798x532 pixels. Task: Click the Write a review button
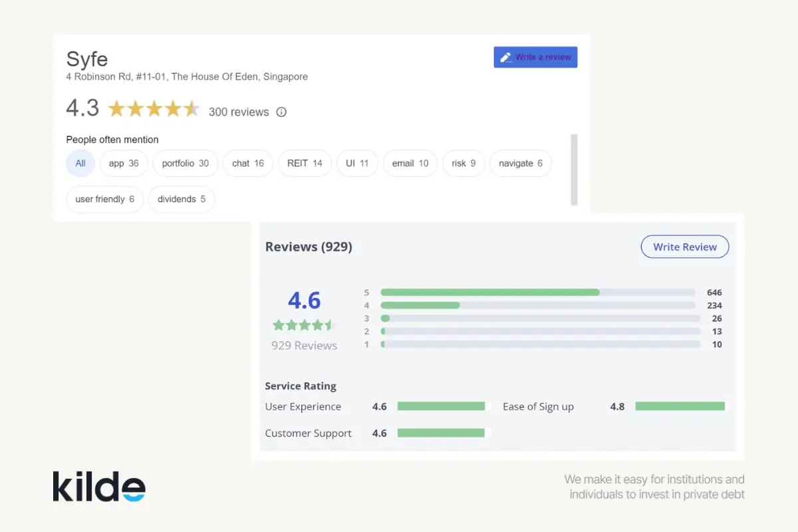pos(535,57)
